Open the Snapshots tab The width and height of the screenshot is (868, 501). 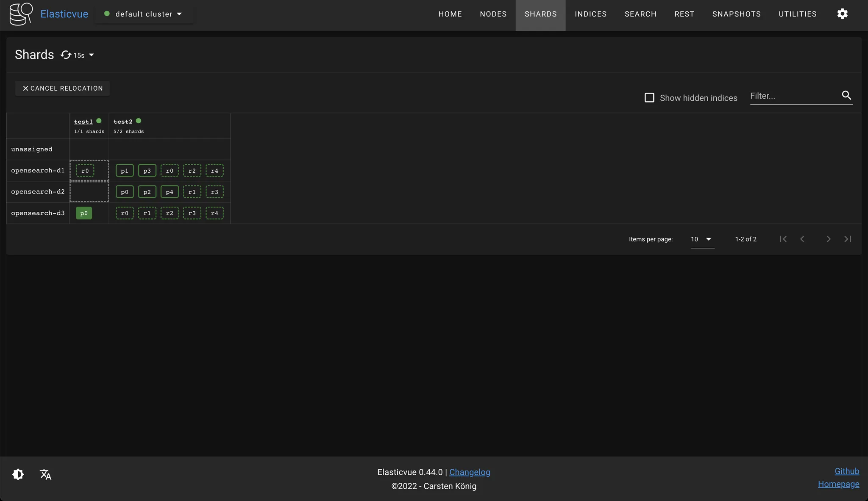click(x=736, y=14)
